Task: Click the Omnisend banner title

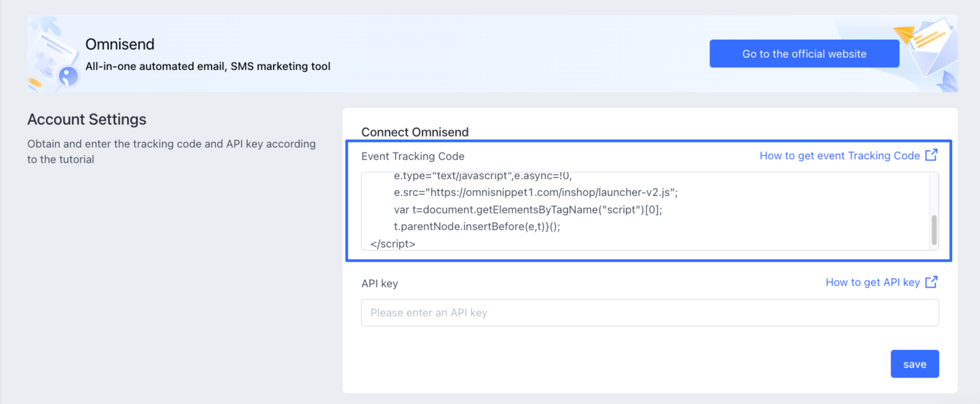Action: 120,45
